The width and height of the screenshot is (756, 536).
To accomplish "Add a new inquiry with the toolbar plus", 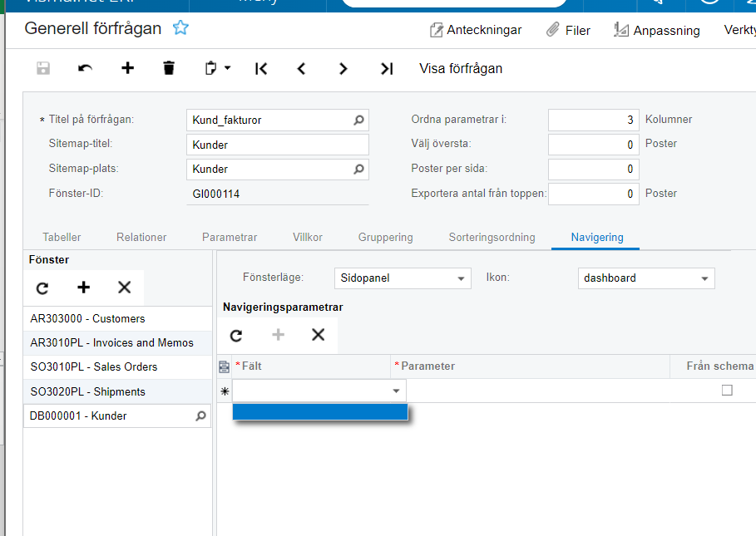I will [127, 68].
